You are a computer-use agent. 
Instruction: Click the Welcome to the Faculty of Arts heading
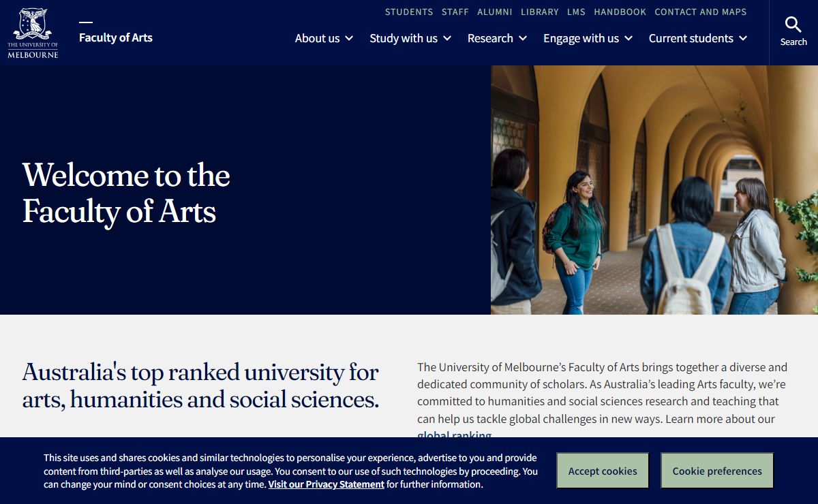[126, 193]
